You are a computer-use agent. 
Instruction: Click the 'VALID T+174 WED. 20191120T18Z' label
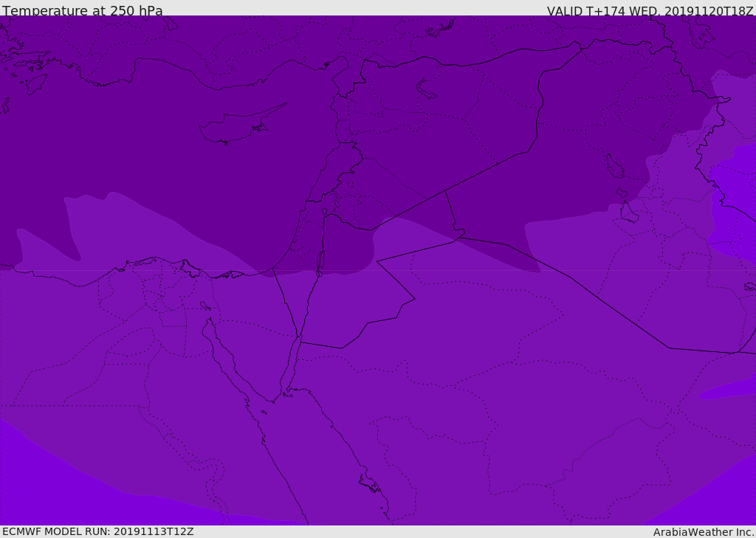click(650, 10)
